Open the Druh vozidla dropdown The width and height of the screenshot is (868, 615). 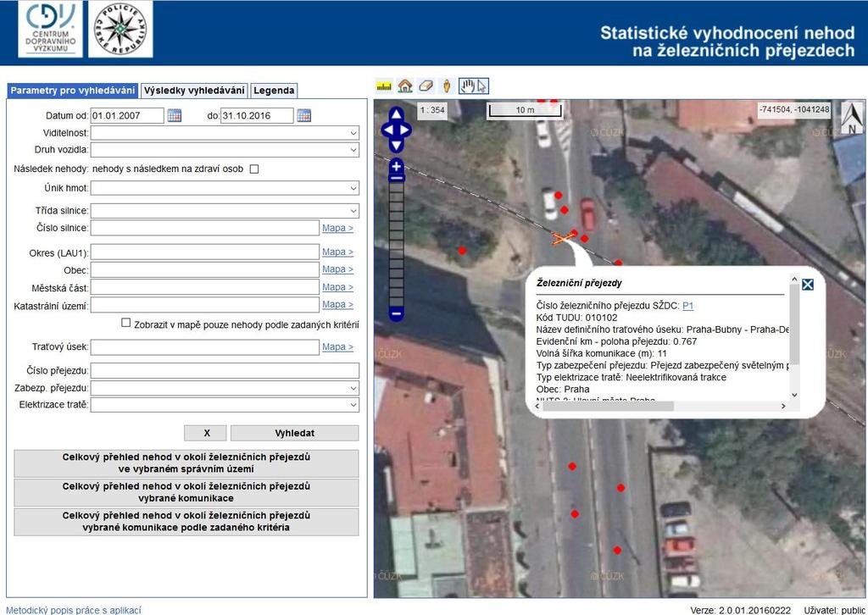[x=225, y=150]
